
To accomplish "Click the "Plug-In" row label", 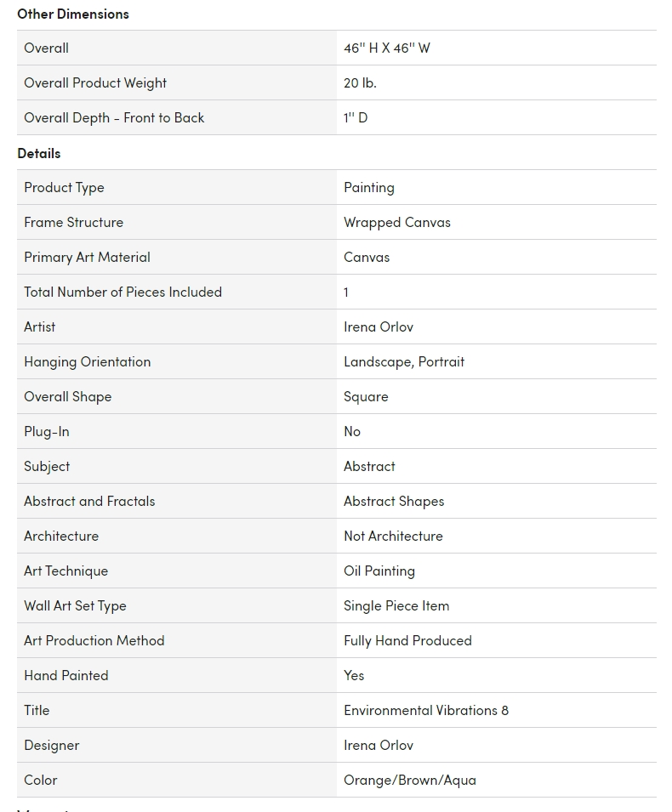I will (x=47, y=431).
